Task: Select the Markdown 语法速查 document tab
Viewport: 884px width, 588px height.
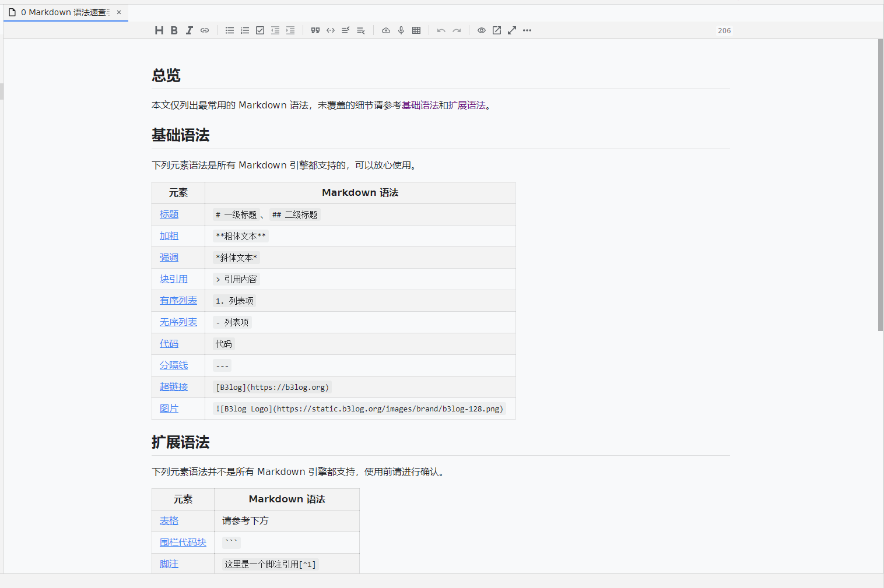Action: coord(64,12)
